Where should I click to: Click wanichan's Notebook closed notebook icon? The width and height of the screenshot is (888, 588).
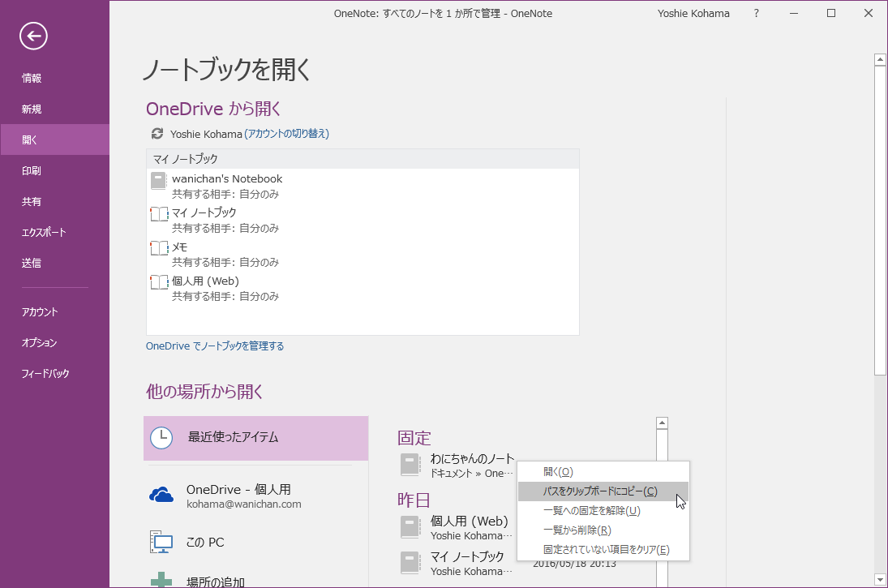click(159, 181)
